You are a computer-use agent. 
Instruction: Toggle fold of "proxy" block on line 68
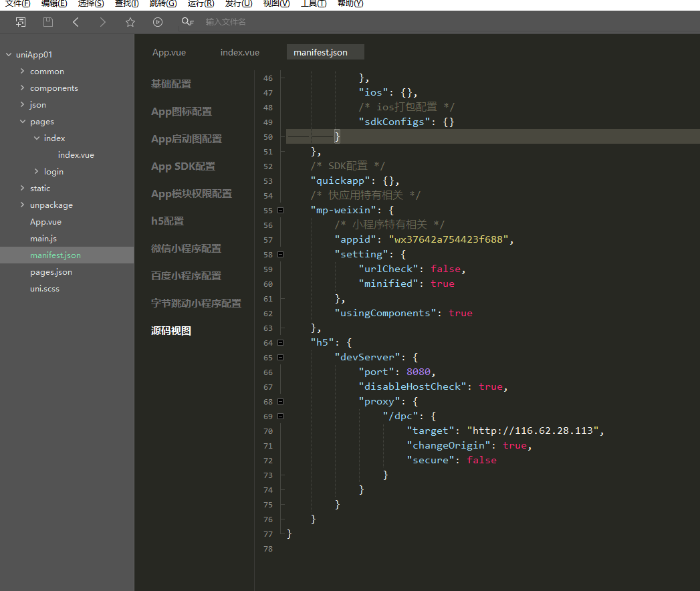pos(280,401)
